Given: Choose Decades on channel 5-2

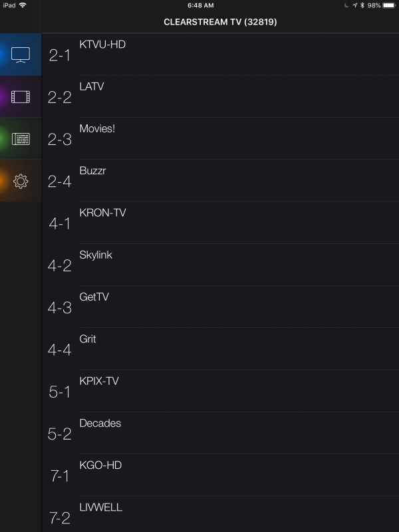Looking at the screenshot, I should [219, 433].
